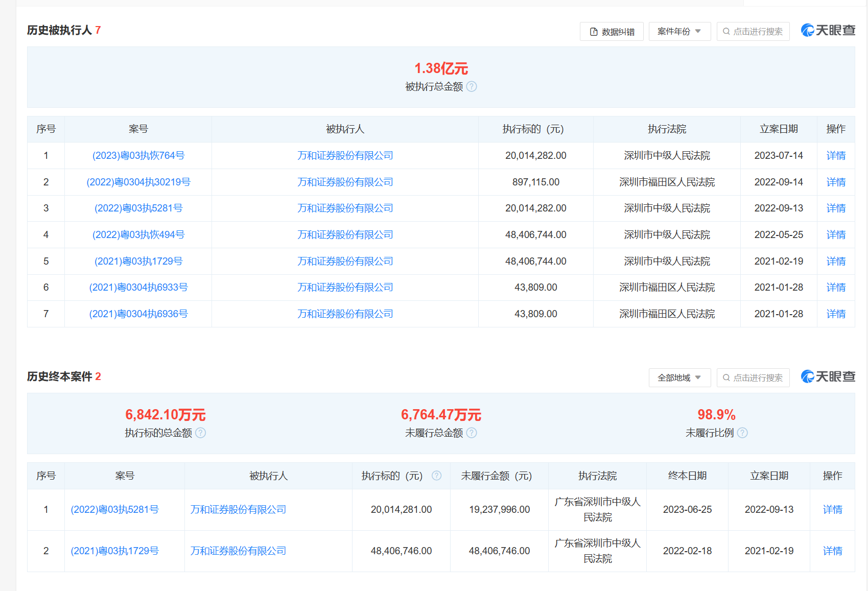The width and height of the screenshot is (868, 591).
Task: View 详情 for case (2022)粤03执恢494号
Action: click(x=836, y=235)
